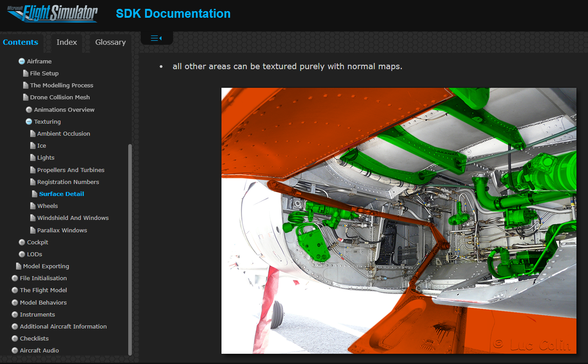Open the Propellers And Turbines page
The image size is (588, 364).
click(x=71, y=170)
